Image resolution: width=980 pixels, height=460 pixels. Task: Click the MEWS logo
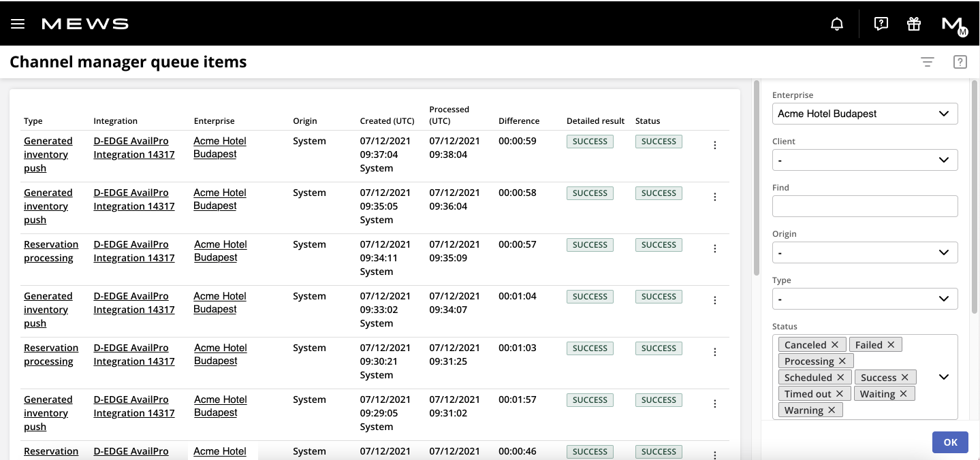(x=85, y=24)
